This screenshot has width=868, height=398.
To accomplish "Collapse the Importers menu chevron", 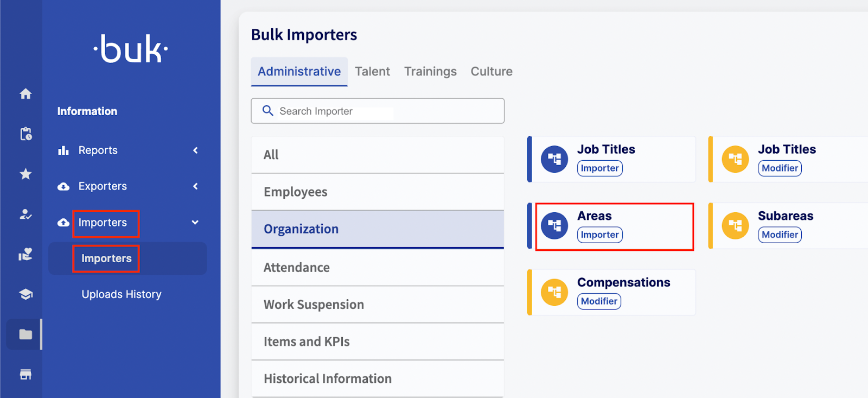I will click(195, 223).
